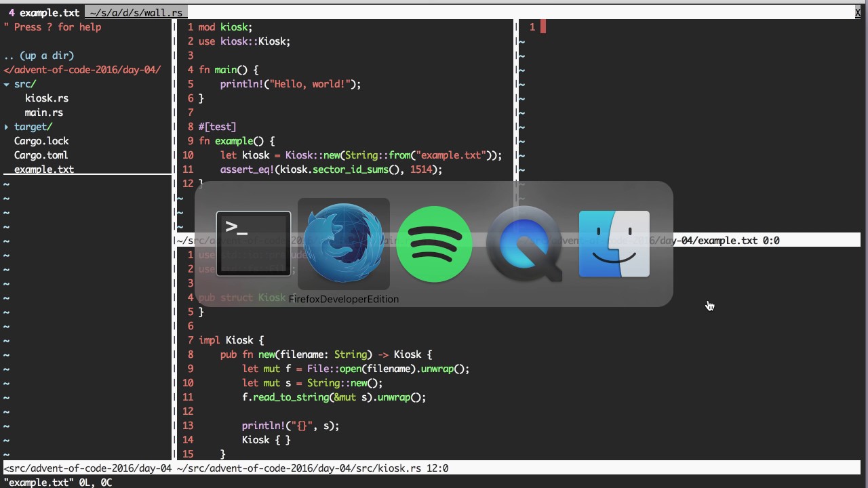Click the println! 'Hello, world!' line
Image resolution: width=868 pixels, height=488 pixels.
click(x=290, y=84)
